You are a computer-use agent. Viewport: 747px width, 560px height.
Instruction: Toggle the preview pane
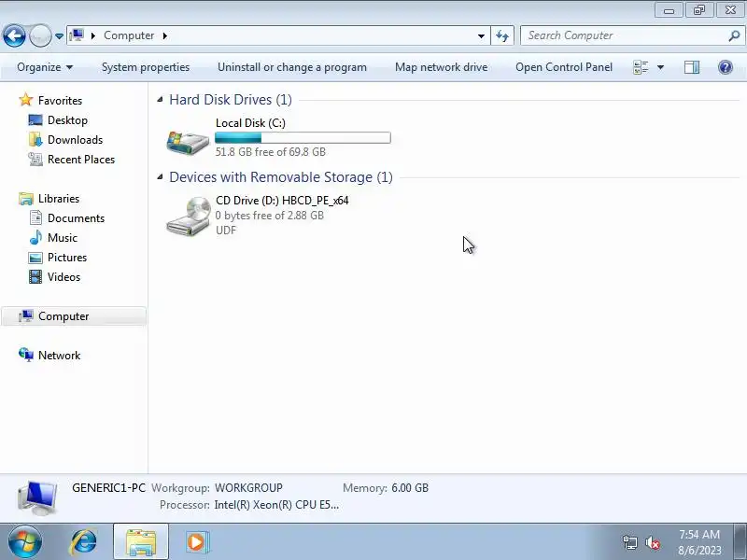pyautogui.click(x=692, y=67)
